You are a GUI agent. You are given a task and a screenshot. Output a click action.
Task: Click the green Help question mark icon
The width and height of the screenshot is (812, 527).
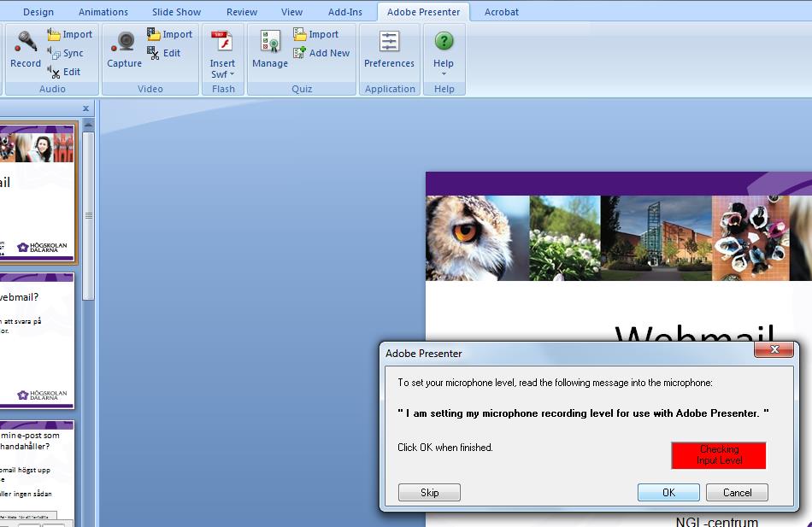click(x=444, y=41)
